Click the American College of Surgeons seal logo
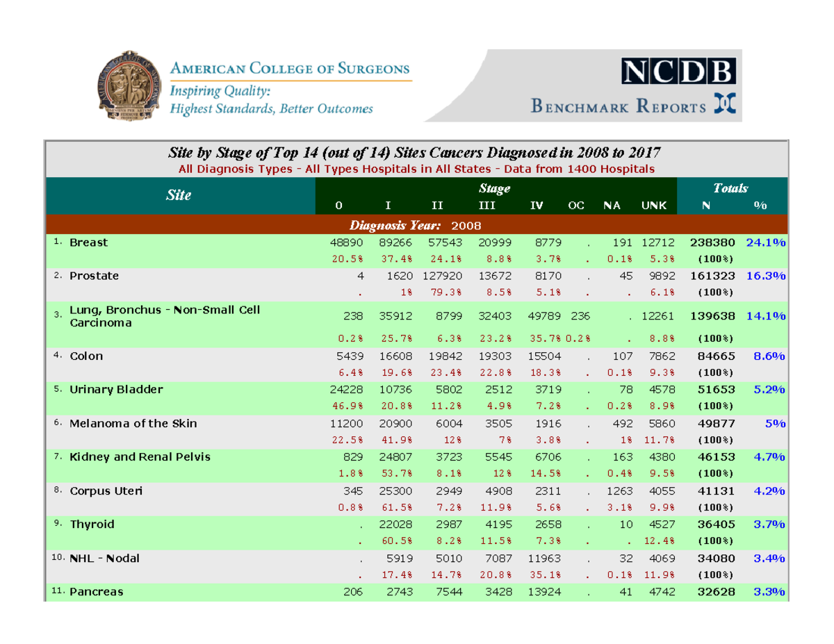Viewport: 834px width, 644px height. point(130,88)
